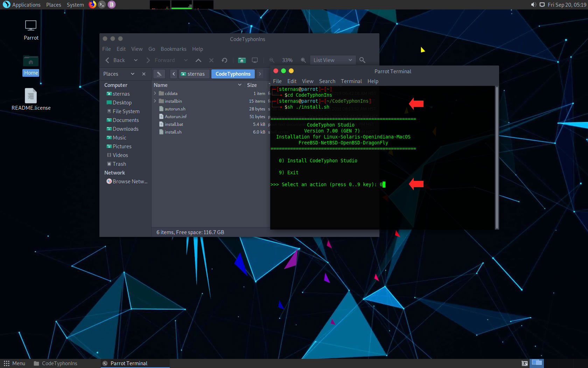Click the Home folder toolbar icon
The image size is (588, 368).
(241, 60)
